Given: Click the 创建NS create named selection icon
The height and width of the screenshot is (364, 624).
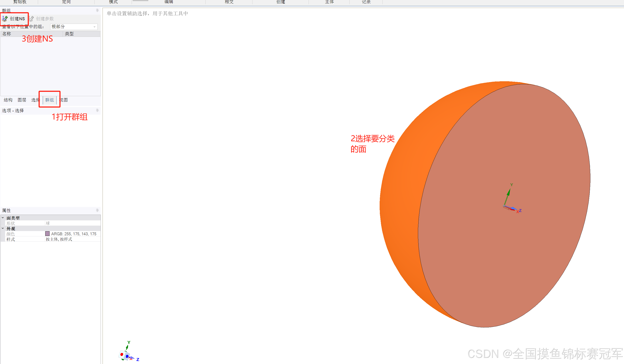Looking at the screenshot, I should (5, 19).
